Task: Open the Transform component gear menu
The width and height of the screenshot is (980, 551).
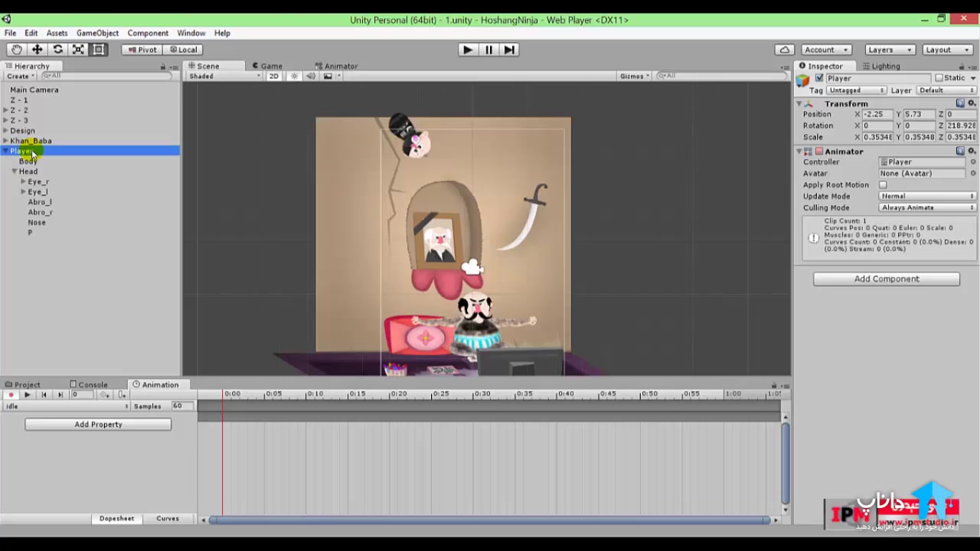Action: 972,103
